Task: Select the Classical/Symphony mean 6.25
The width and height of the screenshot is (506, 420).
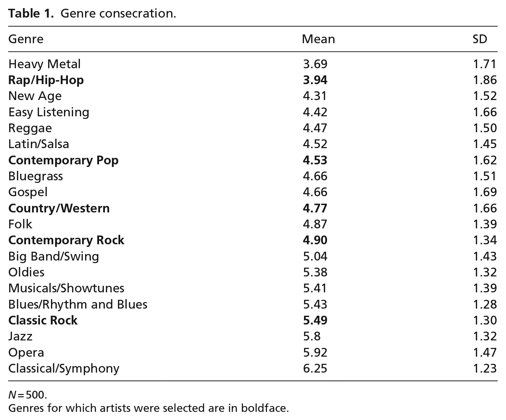Action: click(315, 368)
